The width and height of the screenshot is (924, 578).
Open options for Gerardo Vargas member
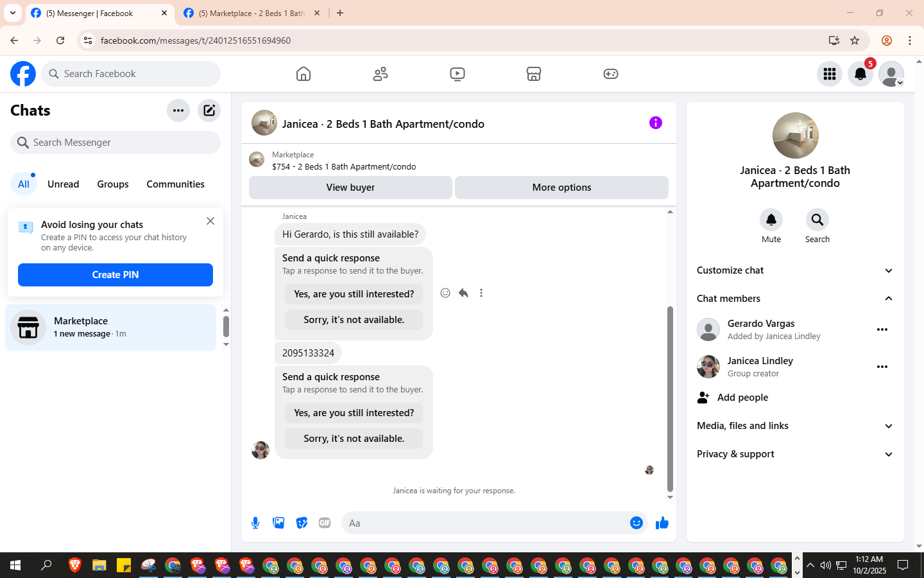[882, 329]
